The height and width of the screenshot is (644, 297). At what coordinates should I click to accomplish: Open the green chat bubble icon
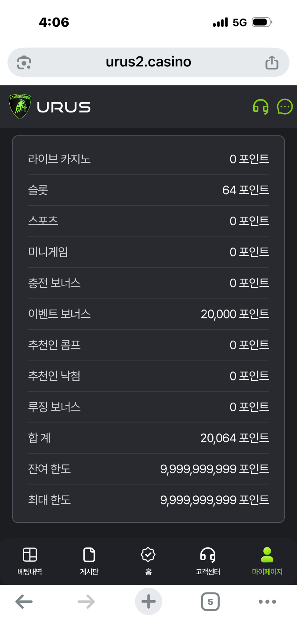285,107
